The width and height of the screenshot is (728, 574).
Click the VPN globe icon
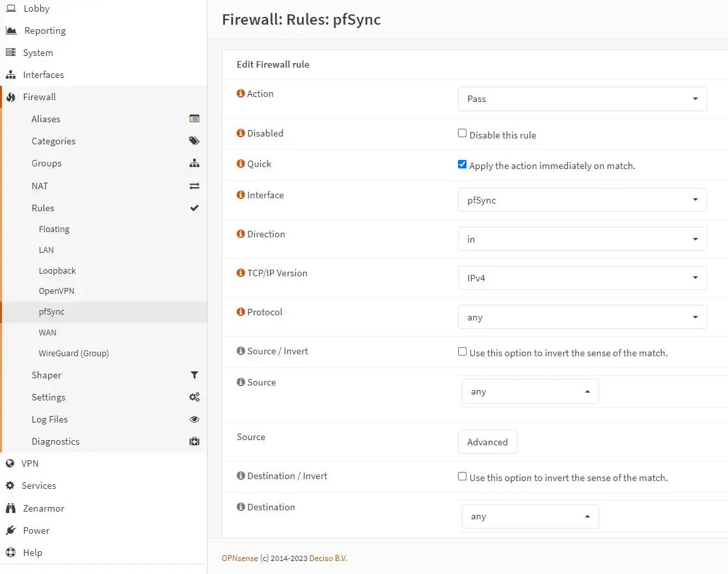(10, 463)
